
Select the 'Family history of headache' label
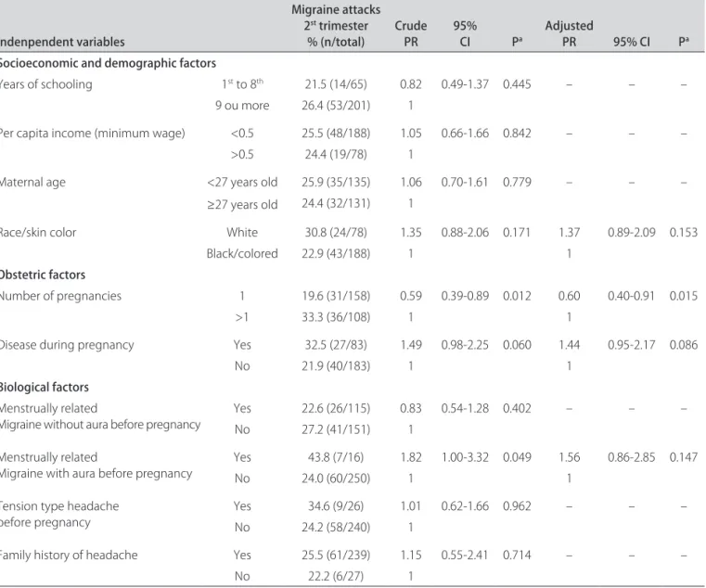pos(69,556)
